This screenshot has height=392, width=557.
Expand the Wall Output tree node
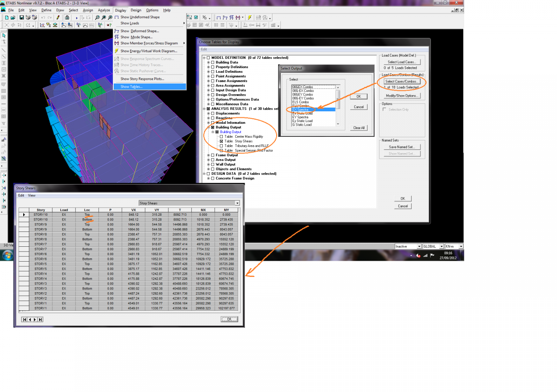(208, 164)
